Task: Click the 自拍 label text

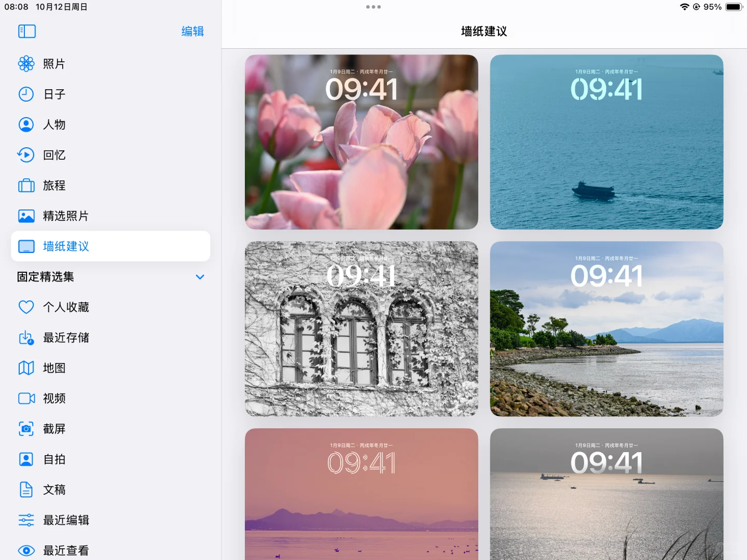Action: (x=54, y=459)
